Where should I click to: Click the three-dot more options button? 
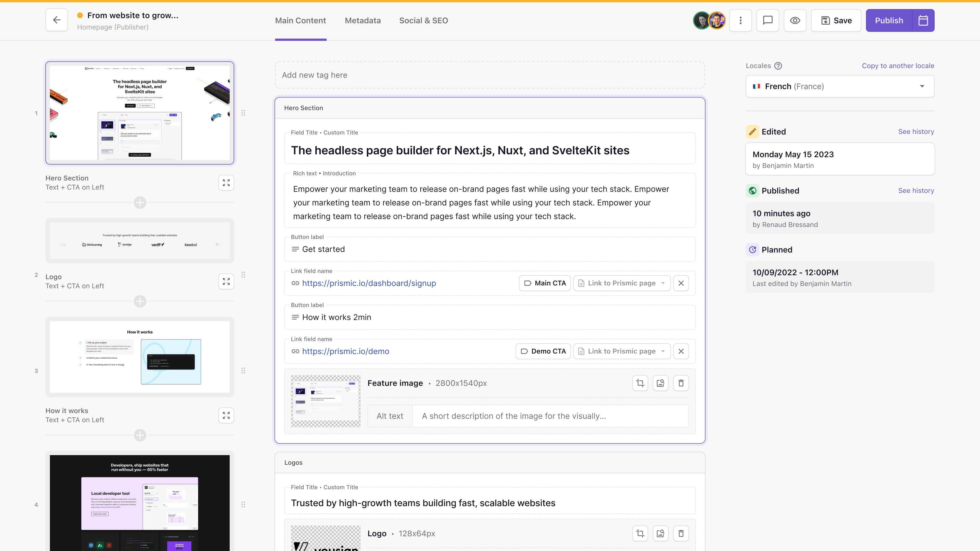pos(740,20)
